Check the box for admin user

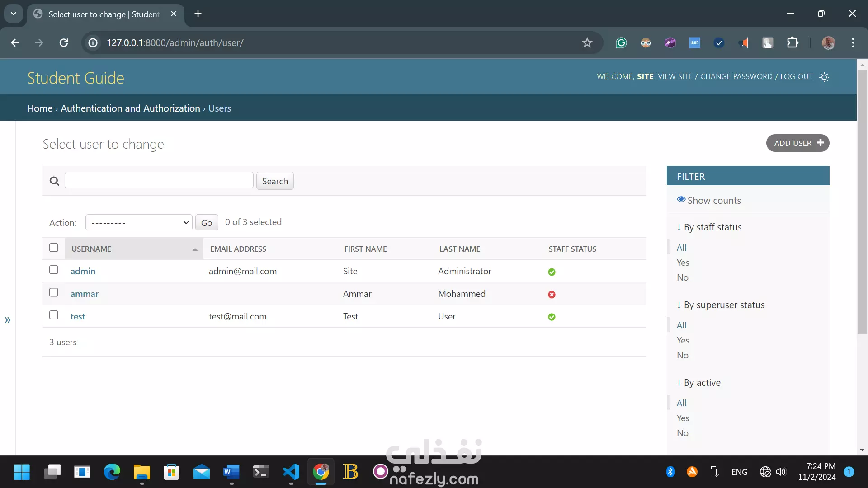coord(54,270)
